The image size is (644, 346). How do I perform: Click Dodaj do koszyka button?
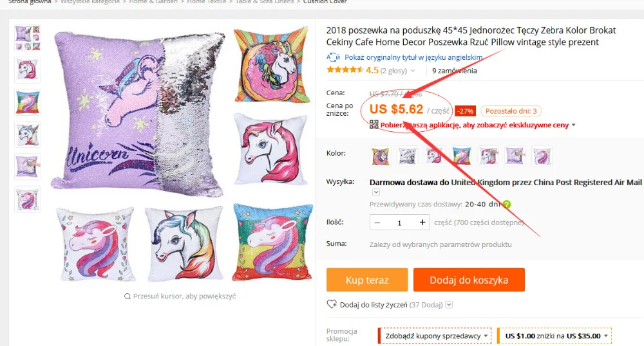point(469,280)
